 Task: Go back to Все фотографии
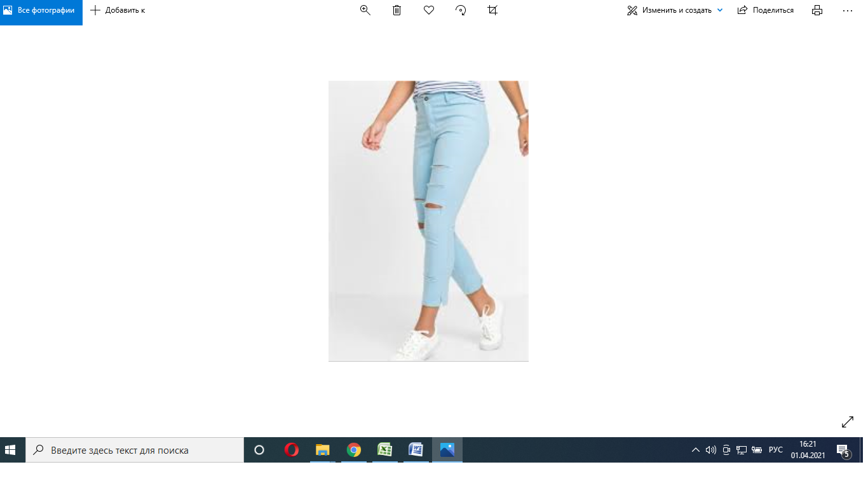[41, 10]
